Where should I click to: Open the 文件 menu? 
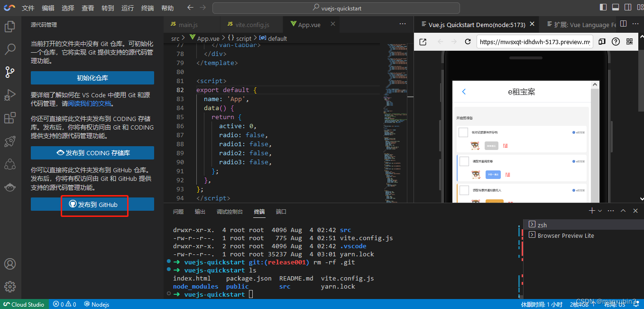[28, 8]
